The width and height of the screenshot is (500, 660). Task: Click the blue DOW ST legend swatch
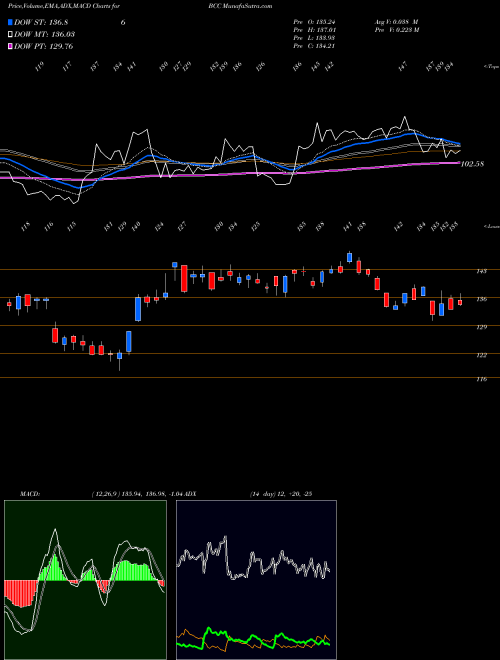point(10,22)
